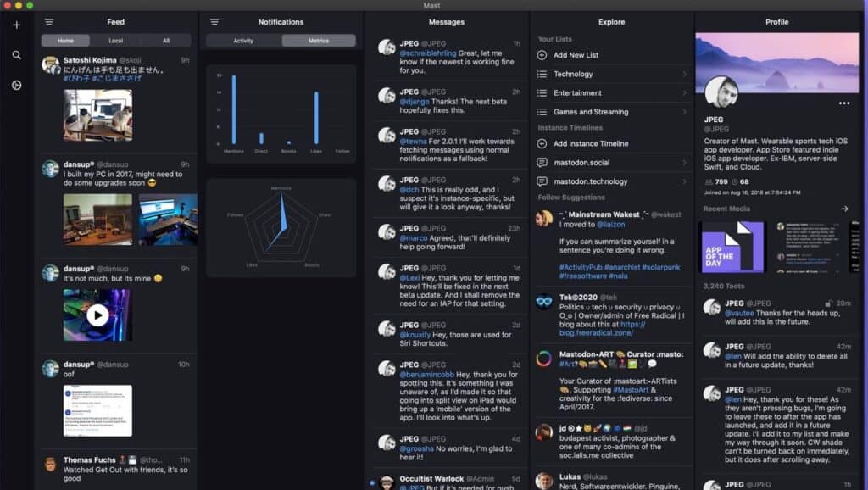868x490 pixels.
Task: Open search from the left sidebar
Action: click(x=16, y=55)
